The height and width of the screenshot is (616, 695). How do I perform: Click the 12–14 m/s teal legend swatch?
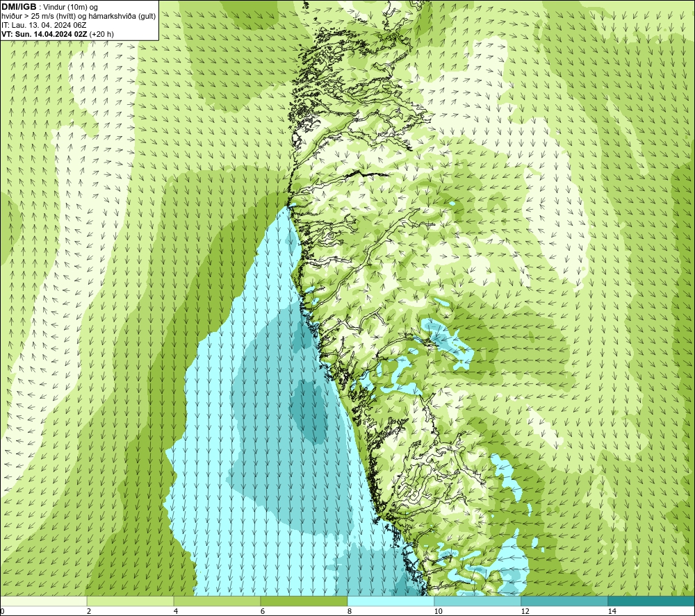coord(564,601)
